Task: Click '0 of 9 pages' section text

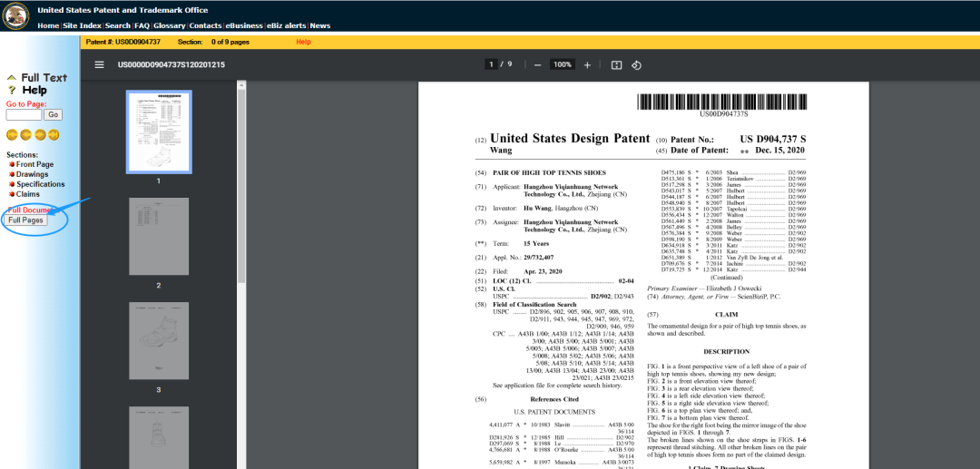Action: (230, 42)
